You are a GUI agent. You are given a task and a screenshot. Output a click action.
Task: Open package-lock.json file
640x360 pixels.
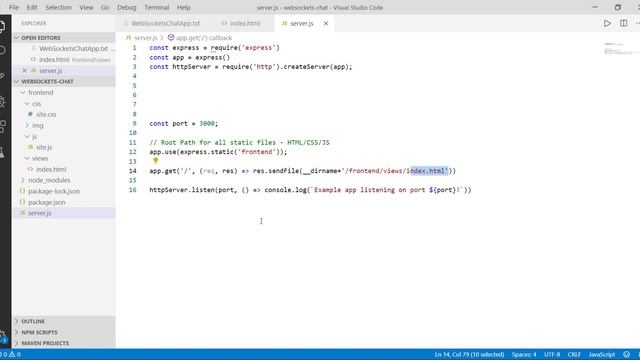click(x=54, y=191)
